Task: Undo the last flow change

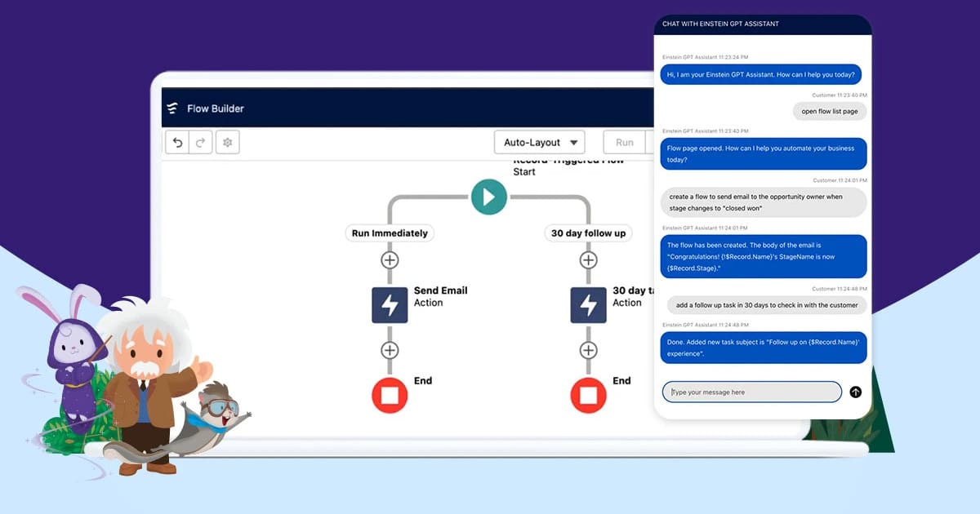Action: pos(177,143)
